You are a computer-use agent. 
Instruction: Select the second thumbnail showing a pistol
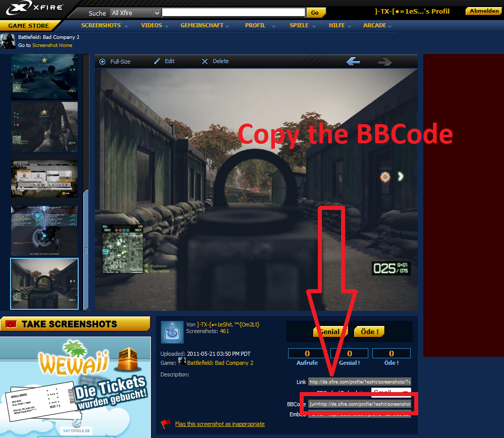pyautogui.click(x=44, y=127)
